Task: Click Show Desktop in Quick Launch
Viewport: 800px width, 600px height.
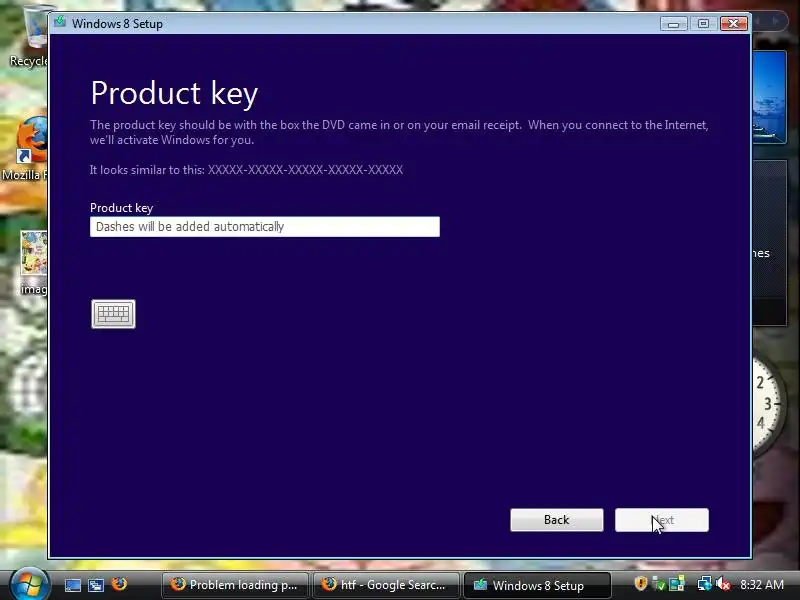Action: [x=72, y=585]
